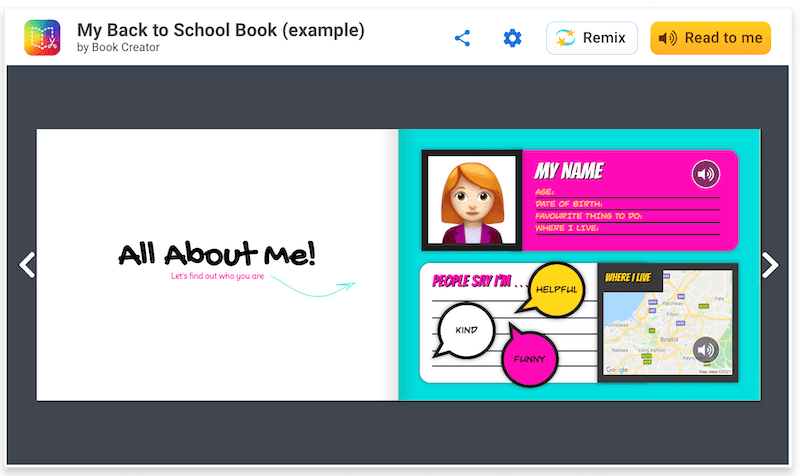Click the MY NAME heading
The width and height of the screenshot is (800, 476).
coord(569,171)
